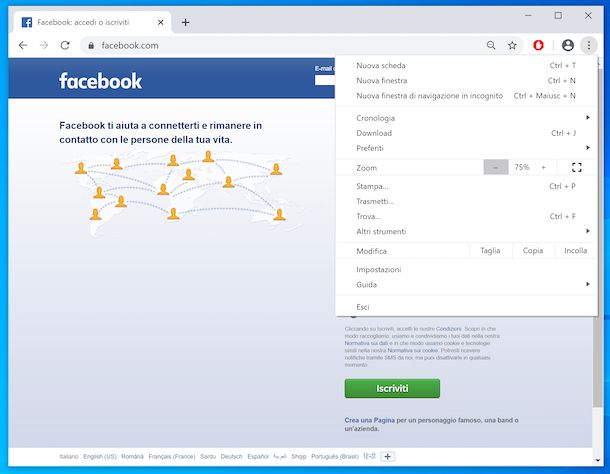This screenshot has width=610, height=474.
Task: Choose Download in the Chrome menu
Action: tap(374, 133)
